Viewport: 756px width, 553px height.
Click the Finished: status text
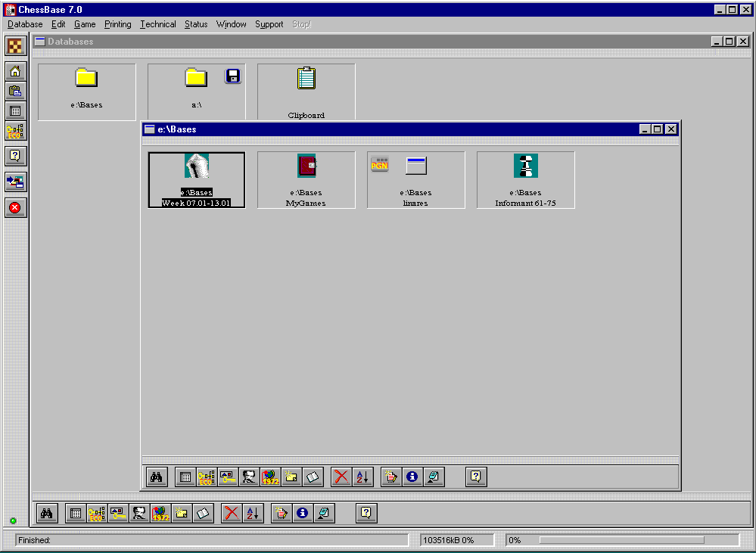(34, 540)
